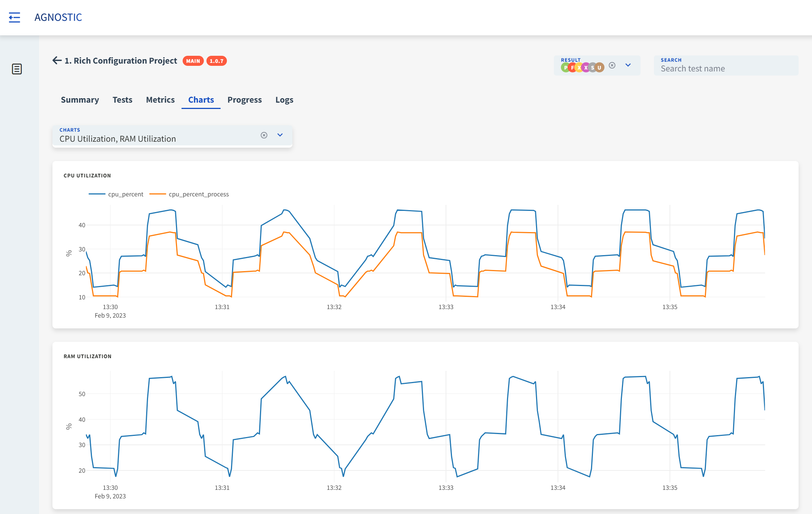Click the clear charts filter icon
Screen dimensions: 812x514
(264, 135)
